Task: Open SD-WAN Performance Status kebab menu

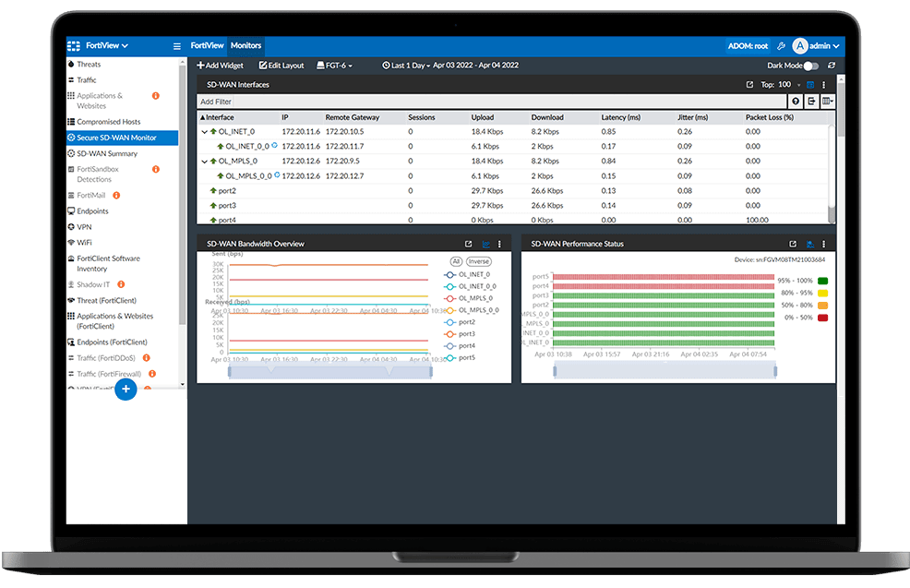Action: (823, 245)
